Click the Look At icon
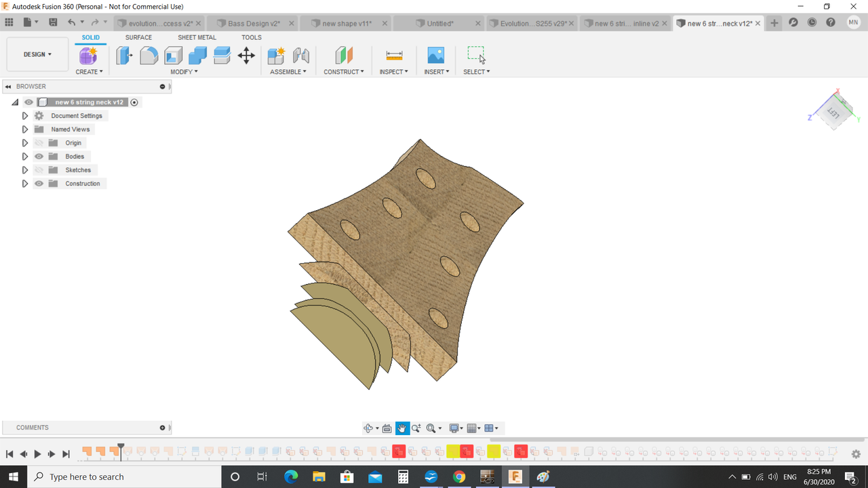This screenshot has height=488, width=868. coord(387,428)
